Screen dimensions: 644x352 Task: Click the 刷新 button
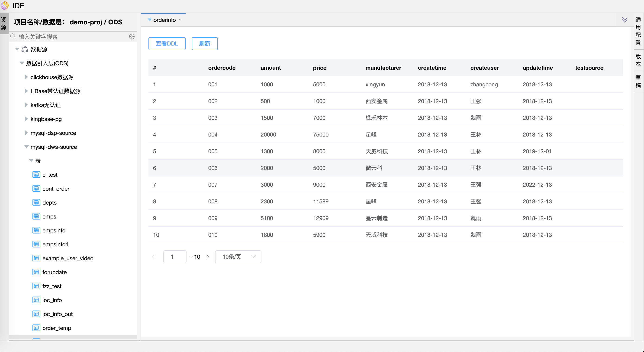(x=205, y=43)
